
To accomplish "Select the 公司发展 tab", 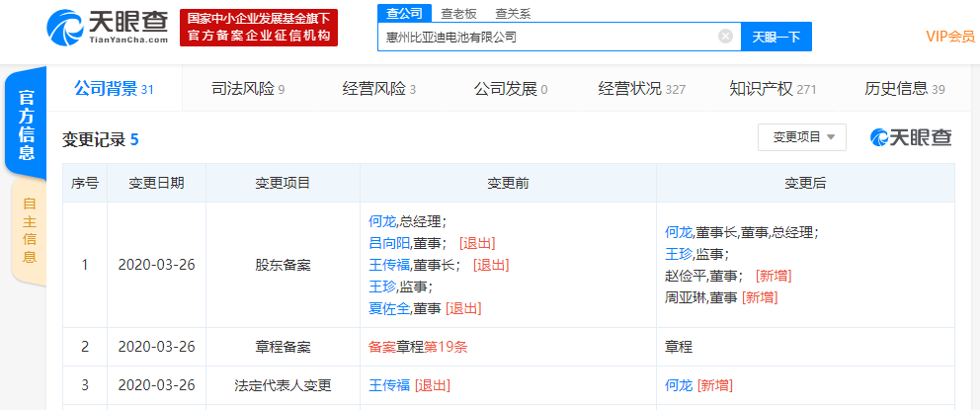I will click(x=511, y=89).
